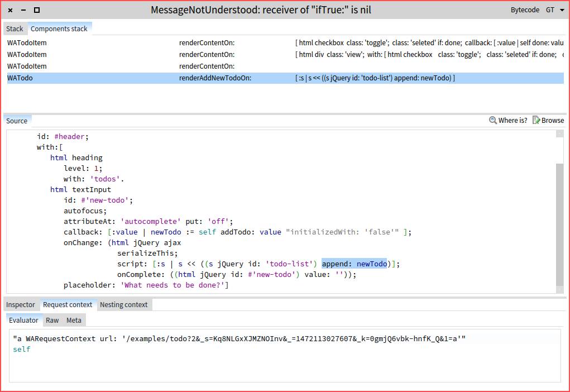Select the WATodoItem row with html div block
This screenshot has width=570, height=392.
285,55
